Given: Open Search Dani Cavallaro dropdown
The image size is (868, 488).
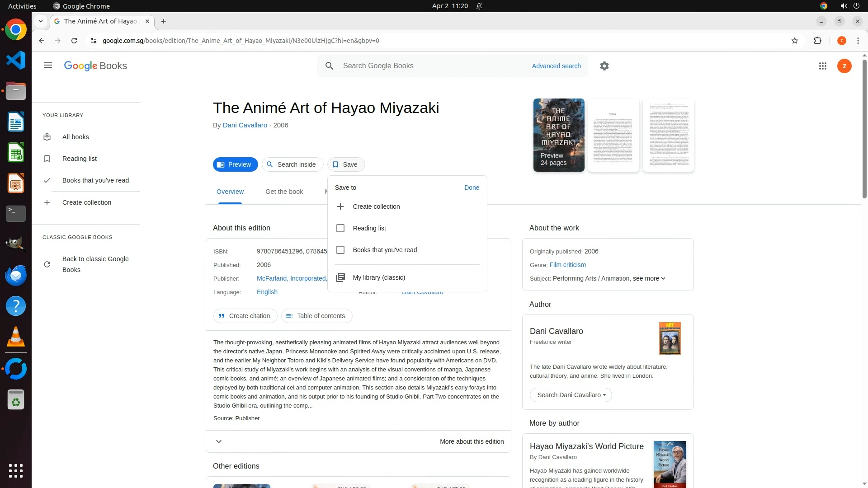Looking at the screenshot, I should [571, 395].
